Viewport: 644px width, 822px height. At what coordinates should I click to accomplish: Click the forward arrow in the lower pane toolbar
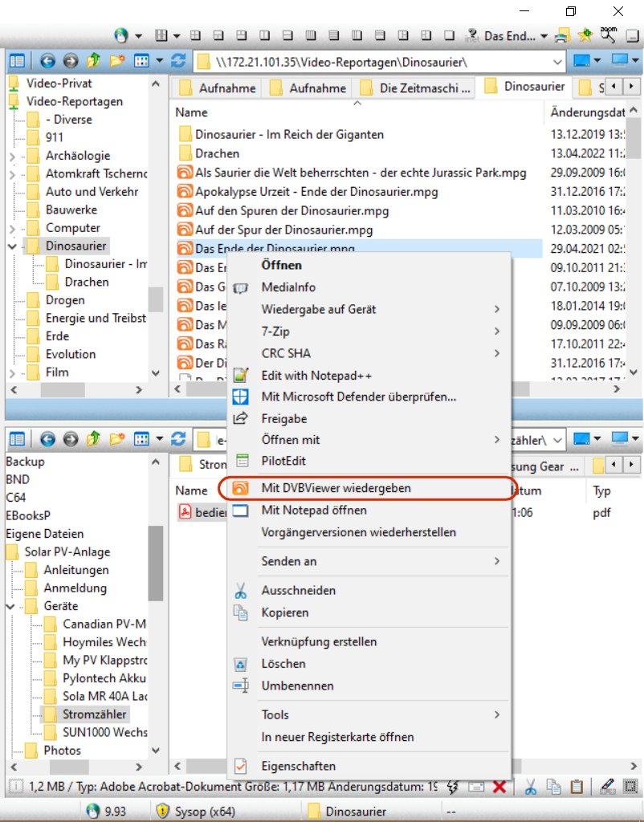(x=70, y=438)
